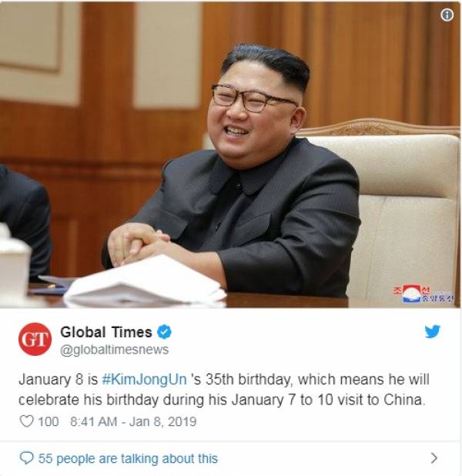Open the 8:41 AM - Jan 8, 2019 timestamp
The width and height of the screenshot is (462, 476).
[133, 421]
